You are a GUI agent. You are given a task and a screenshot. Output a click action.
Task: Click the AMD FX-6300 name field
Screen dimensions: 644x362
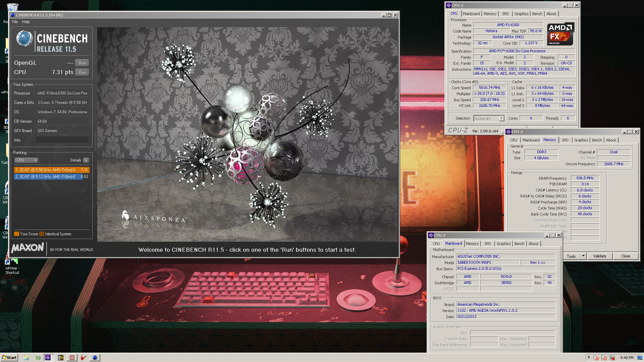(x=508, y=25)
